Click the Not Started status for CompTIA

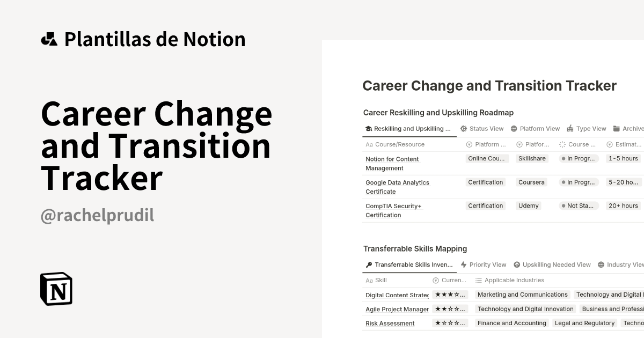click(x=578, y=206)
